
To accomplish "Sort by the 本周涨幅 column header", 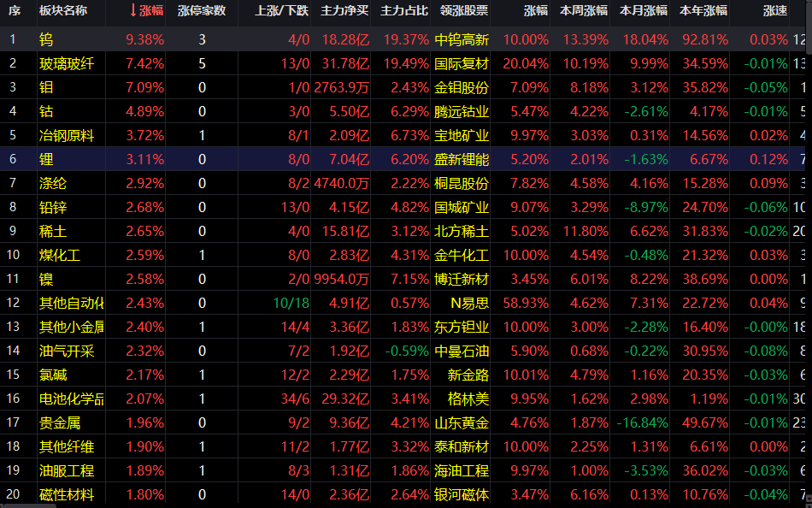I will 584,10.
